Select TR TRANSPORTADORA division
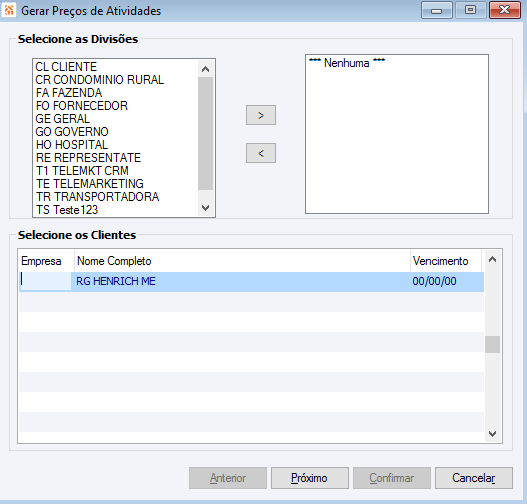 click(97, 197)
